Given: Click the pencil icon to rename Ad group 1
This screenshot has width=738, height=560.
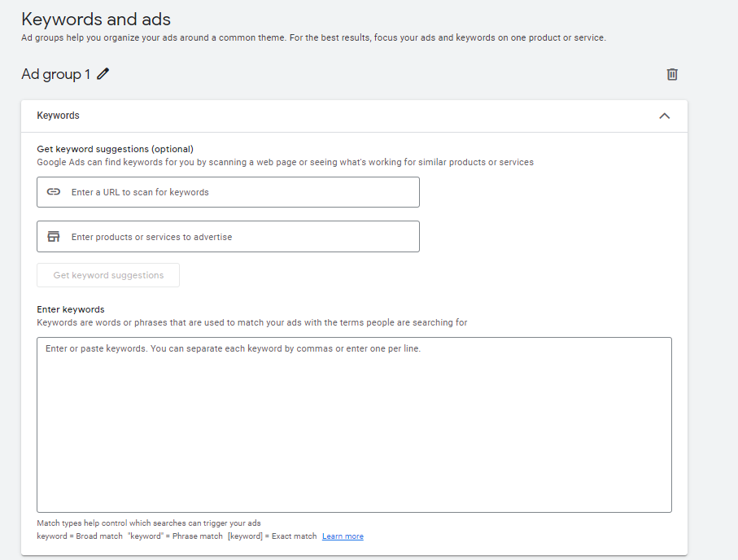Looking at the screenshot, I should point(103,74).
